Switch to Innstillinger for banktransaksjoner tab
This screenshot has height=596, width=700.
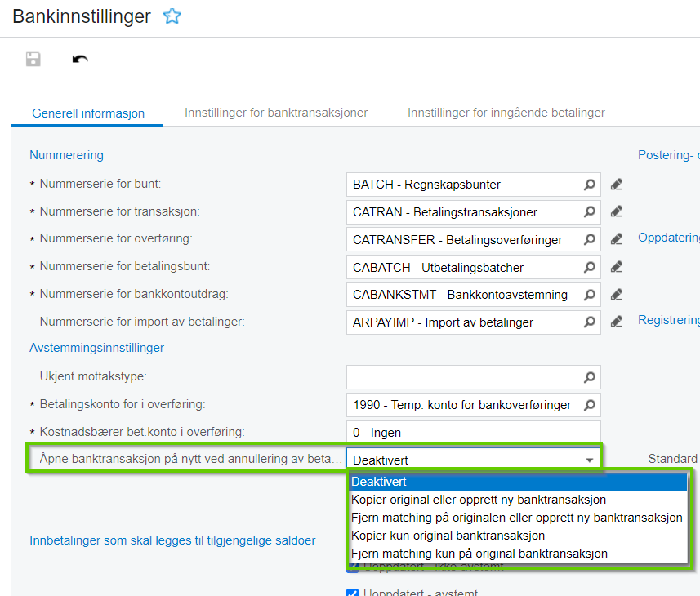[x=276, y=113]
